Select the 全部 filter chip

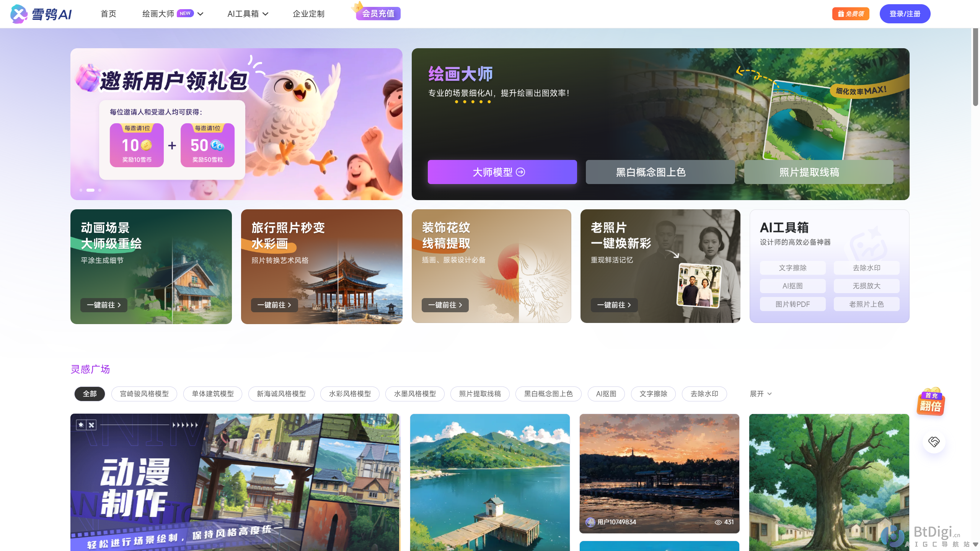[90, 394]
